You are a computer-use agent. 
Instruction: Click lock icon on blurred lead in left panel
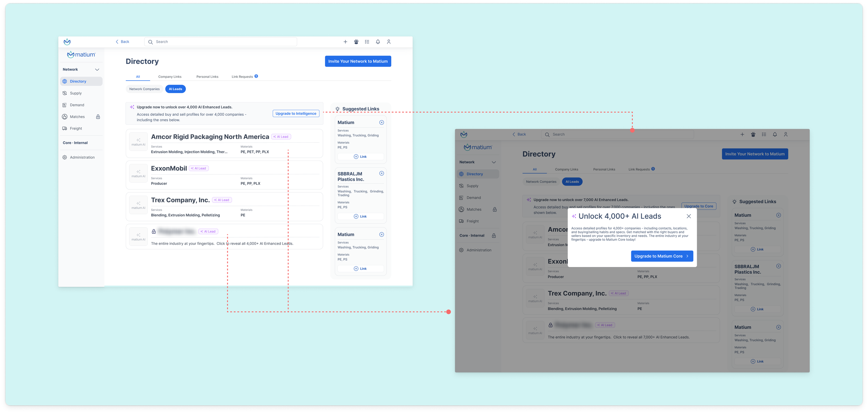pyautogui.click(x=154, y=231)
